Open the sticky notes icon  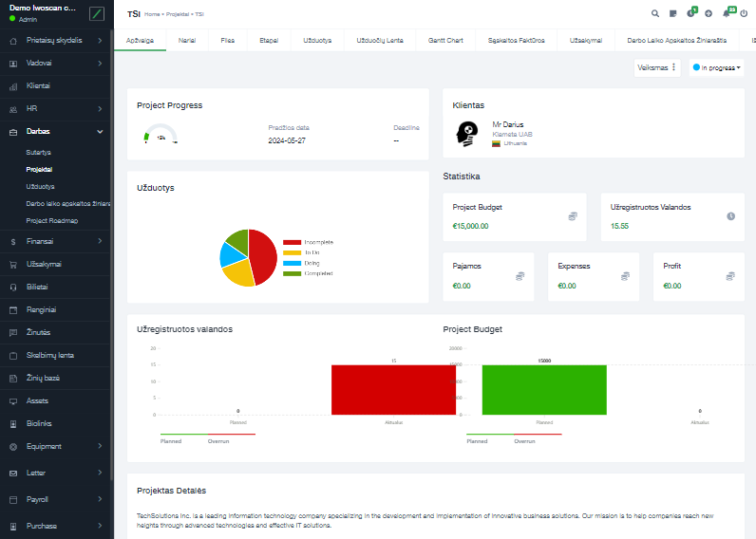tap(672, 14)
